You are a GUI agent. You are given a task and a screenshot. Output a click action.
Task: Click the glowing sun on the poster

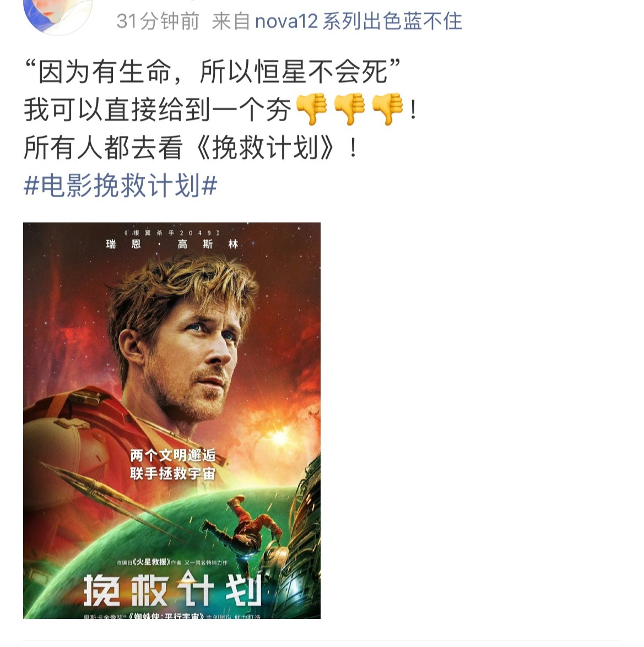pos(280,437)
